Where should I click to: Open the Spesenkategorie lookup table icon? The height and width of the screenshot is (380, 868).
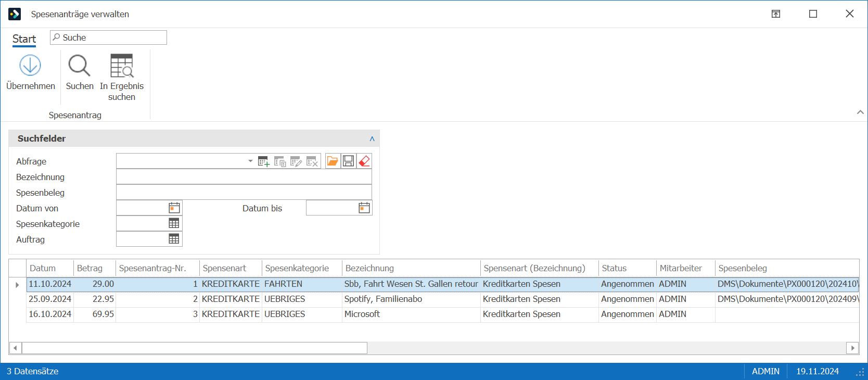click(174, 223)
